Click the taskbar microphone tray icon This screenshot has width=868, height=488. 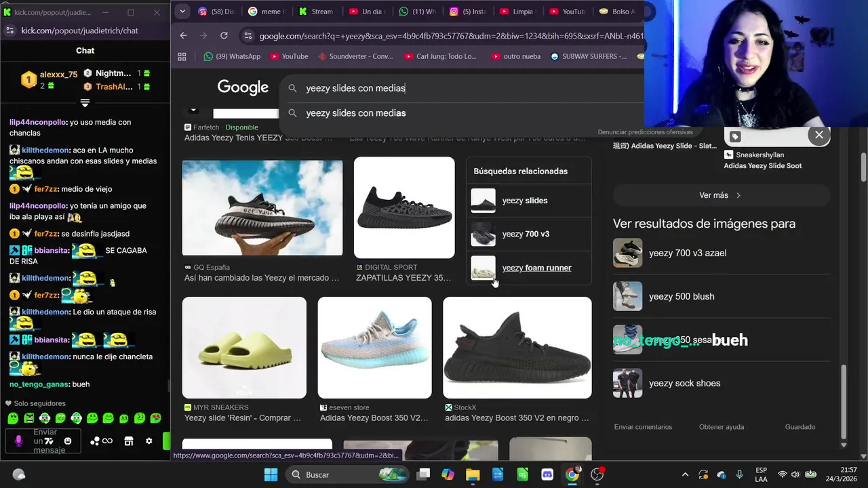point(739,474)
